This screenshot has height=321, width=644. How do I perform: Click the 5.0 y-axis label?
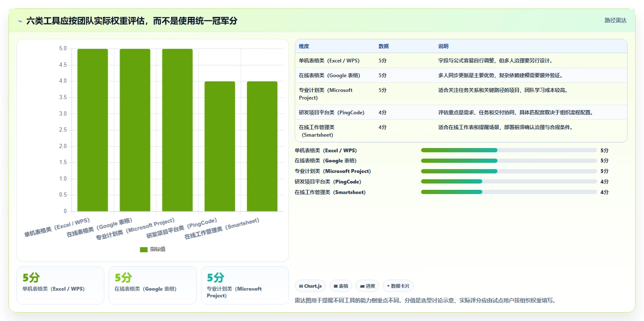click(62, 49)
